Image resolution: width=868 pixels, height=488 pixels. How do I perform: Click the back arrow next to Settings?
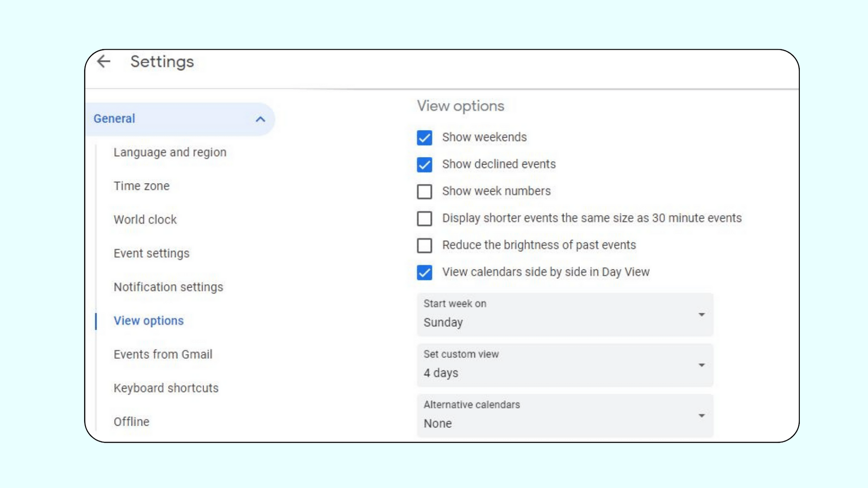[104, 61]
